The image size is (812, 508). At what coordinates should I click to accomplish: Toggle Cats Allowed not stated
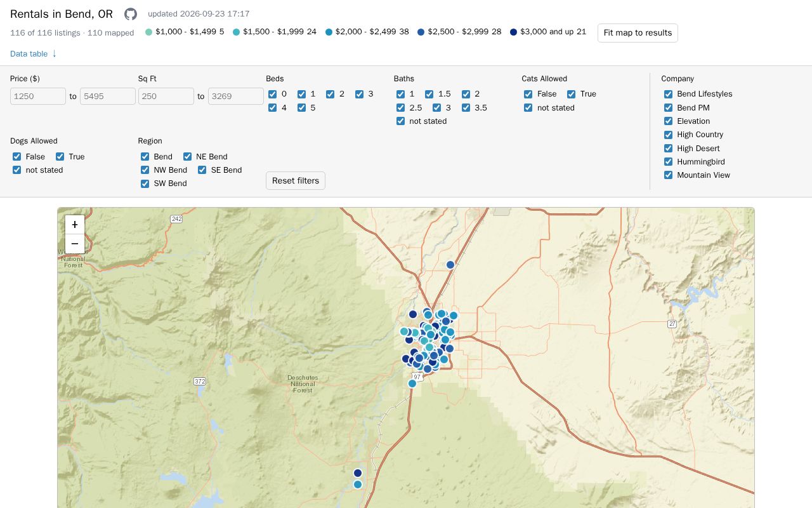click(528, 108)
